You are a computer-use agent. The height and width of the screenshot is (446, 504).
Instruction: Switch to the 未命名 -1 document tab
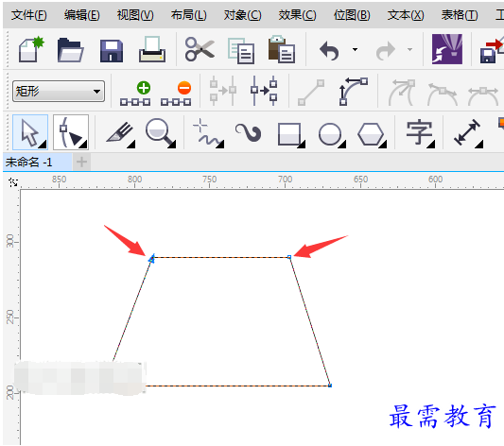(x=37, y=163)
